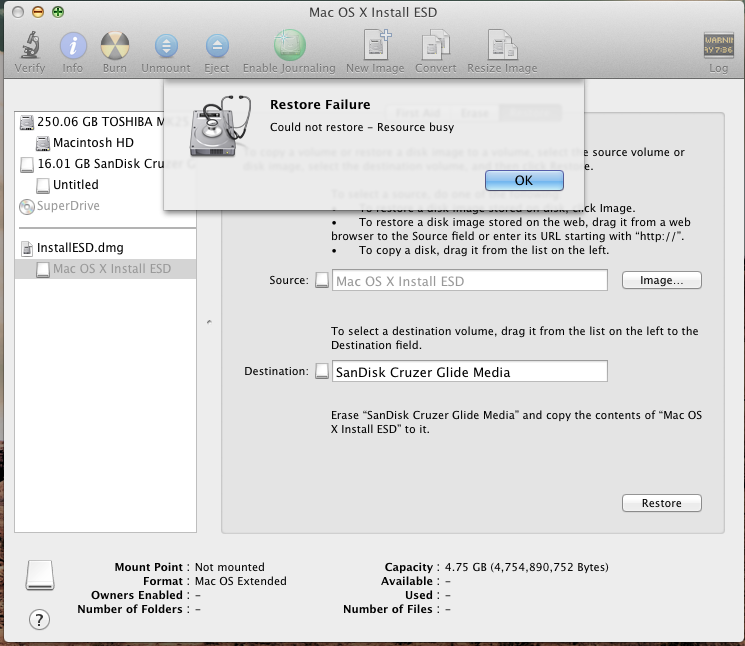Click the Eject toolbar icon
The image size is (745, 646).
click(x=217, y=52)
